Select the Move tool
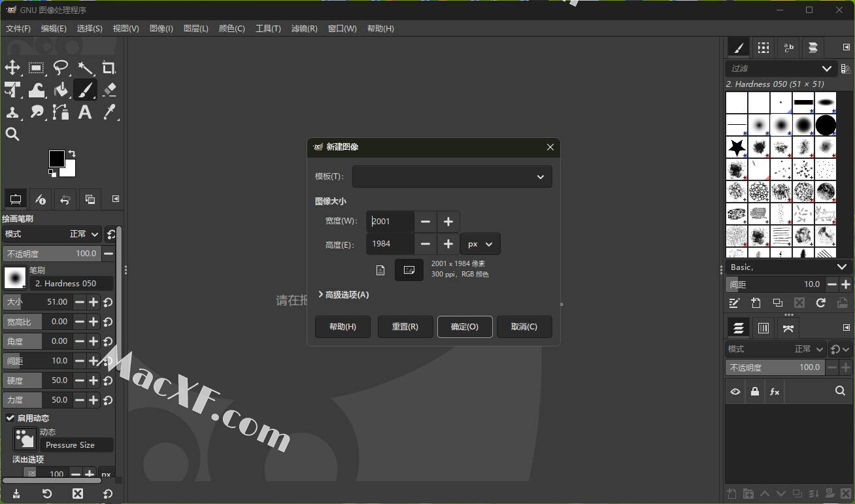The width and height of the screenshot is (855, 504). 12,67
